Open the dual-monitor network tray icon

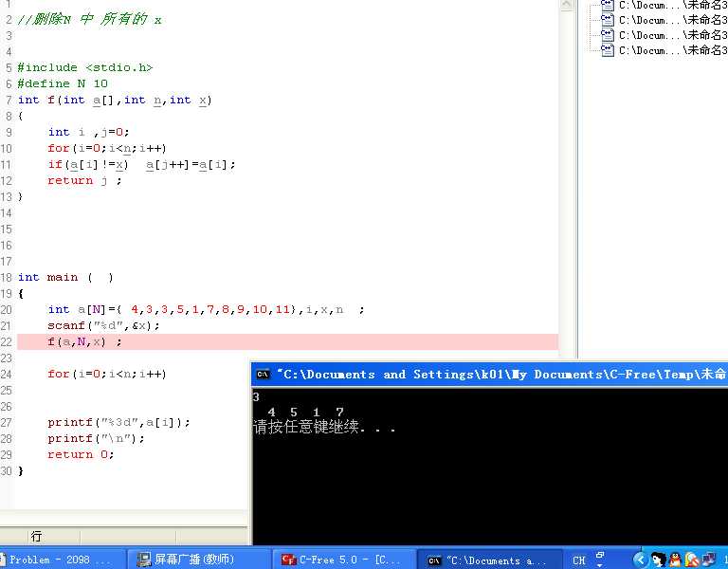[x=709, y=560]
